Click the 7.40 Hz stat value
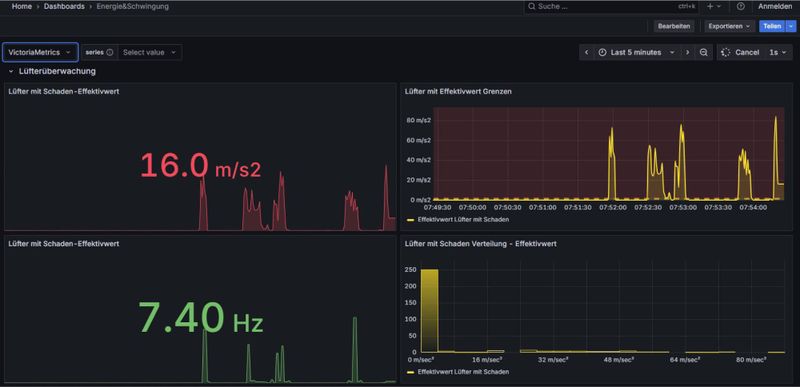 click(x=201, y=318)
